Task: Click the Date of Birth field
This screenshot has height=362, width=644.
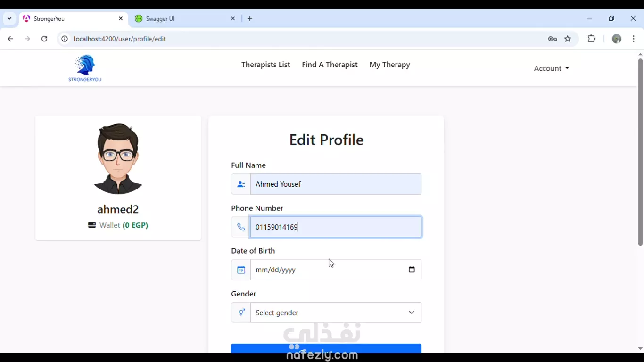Action: [336, 270]
